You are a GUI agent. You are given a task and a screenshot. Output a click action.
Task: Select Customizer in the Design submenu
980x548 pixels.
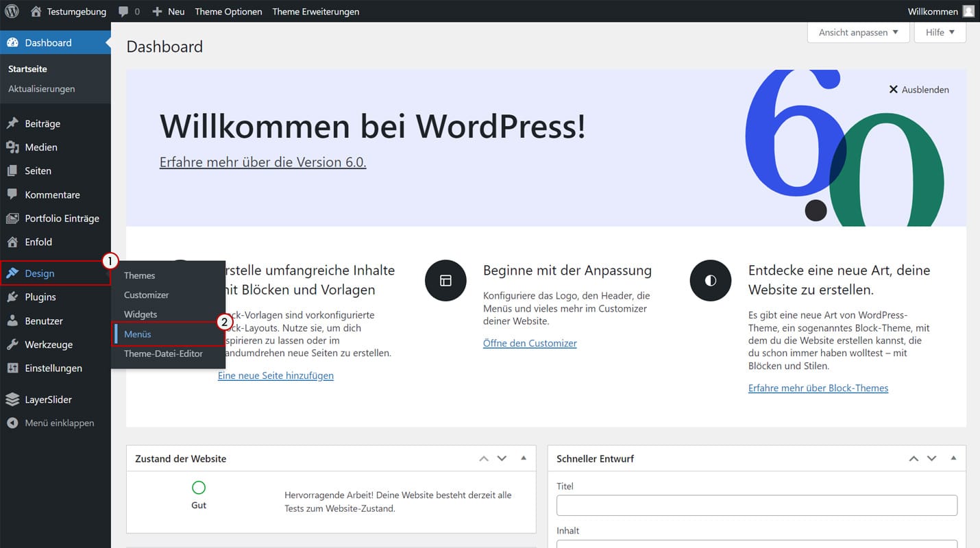click(x=147, y=295)
